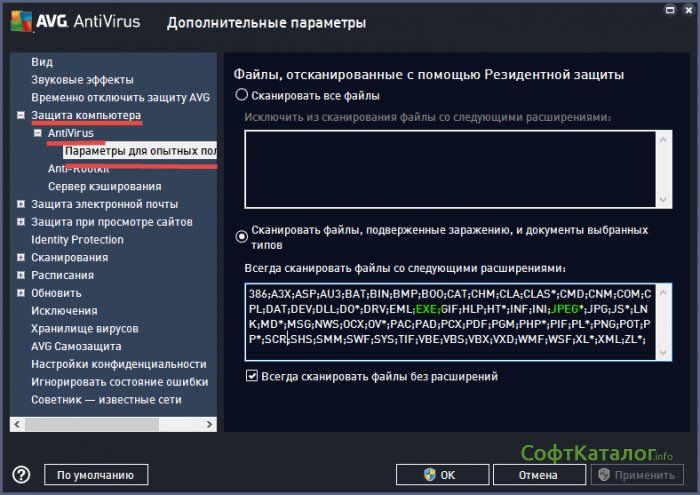Open help with the question mark icon
The height and width of the screenshot is (495, 700).
pos(21,475)
